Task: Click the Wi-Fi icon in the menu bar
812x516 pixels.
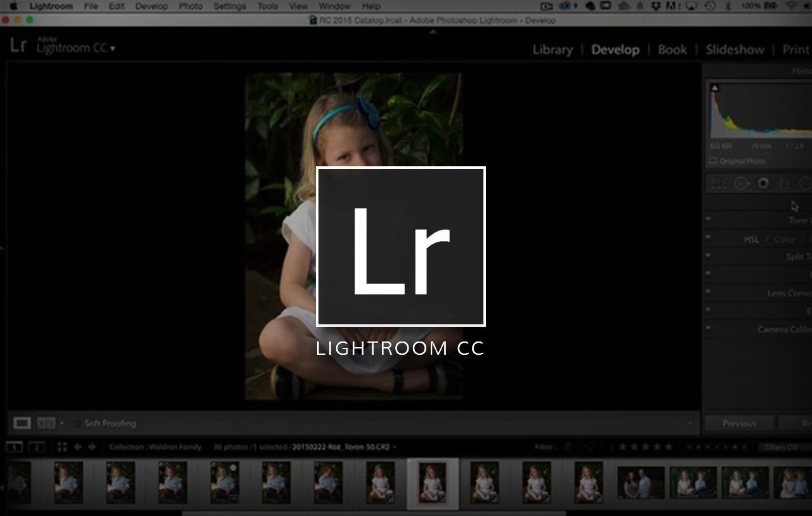Action: [x=792, y=6]
